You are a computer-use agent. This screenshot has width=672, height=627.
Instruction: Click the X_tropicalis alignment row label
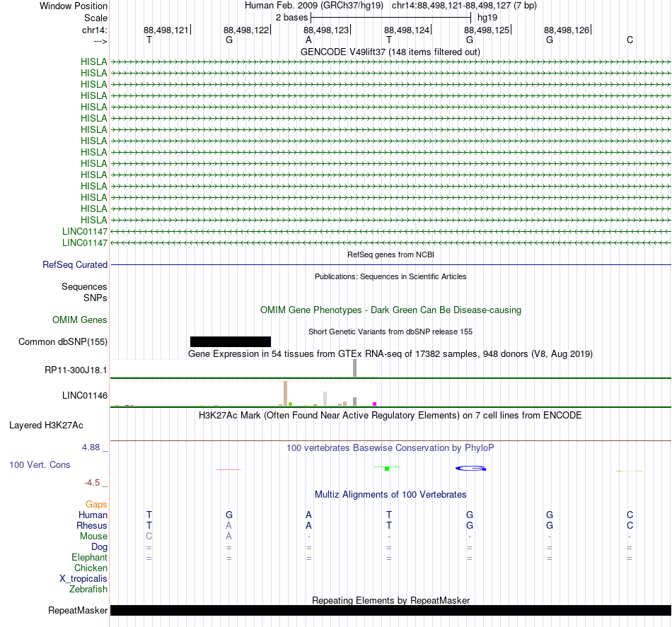83,579
